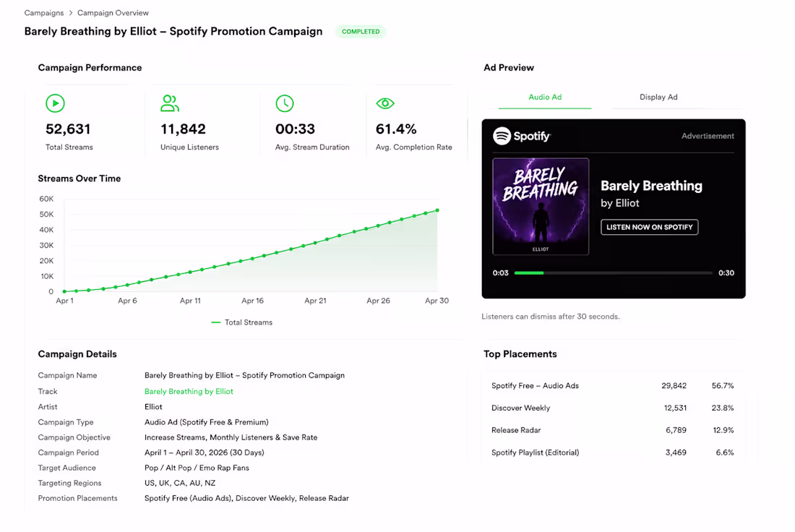The image size is (795, 532).
Task: Click the Artist value Elliot
Action: click(x=153, y=407)
